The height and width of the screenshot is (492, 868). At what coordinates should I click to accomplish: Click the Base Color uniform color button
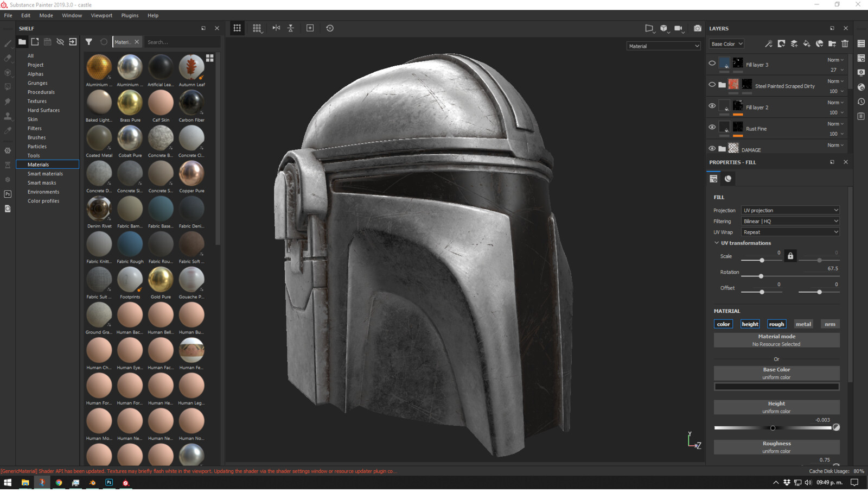click(x=777, y=373)
